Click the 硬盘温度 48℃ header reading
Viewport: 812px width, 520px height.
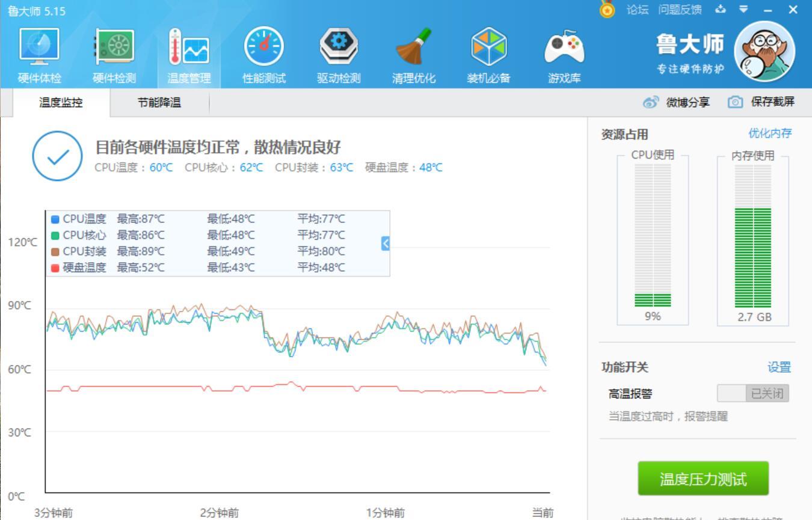click(404, 168)
